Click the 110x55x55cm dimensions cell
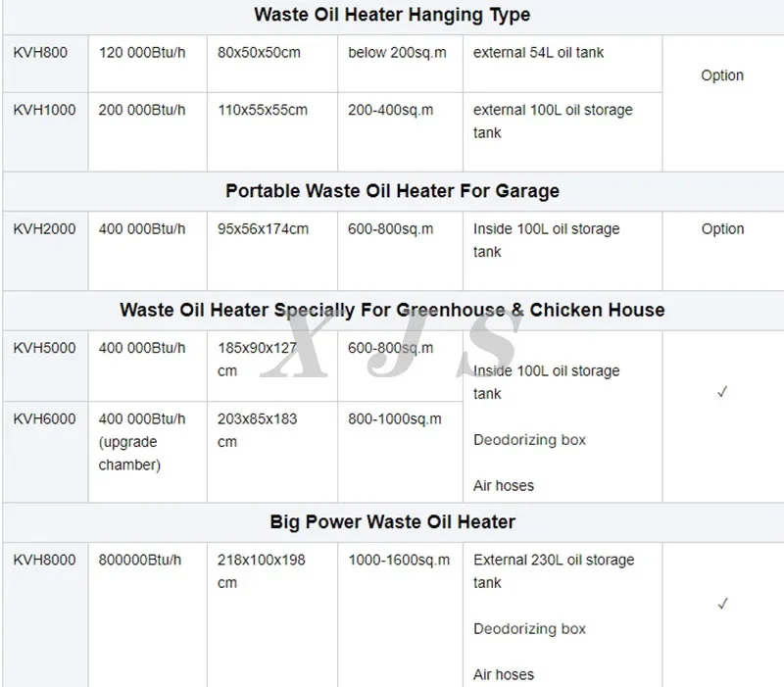784x687 pixels. coord(272,132)
